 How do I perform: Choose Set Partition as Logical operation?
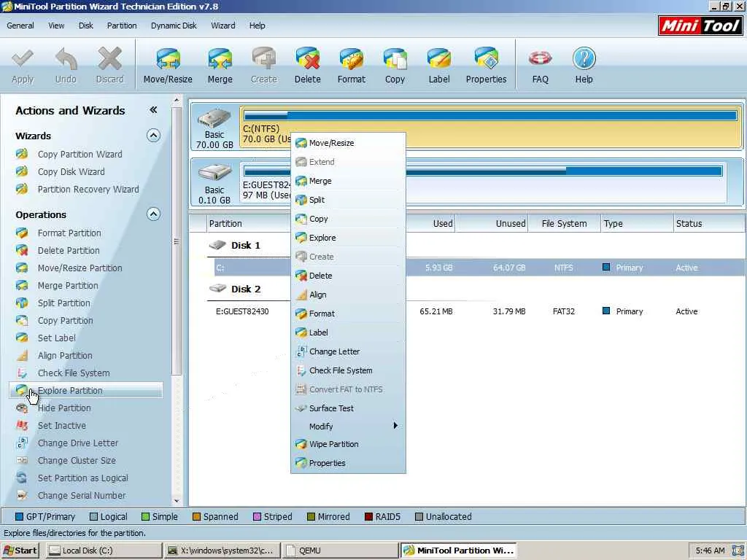(82, 478)
